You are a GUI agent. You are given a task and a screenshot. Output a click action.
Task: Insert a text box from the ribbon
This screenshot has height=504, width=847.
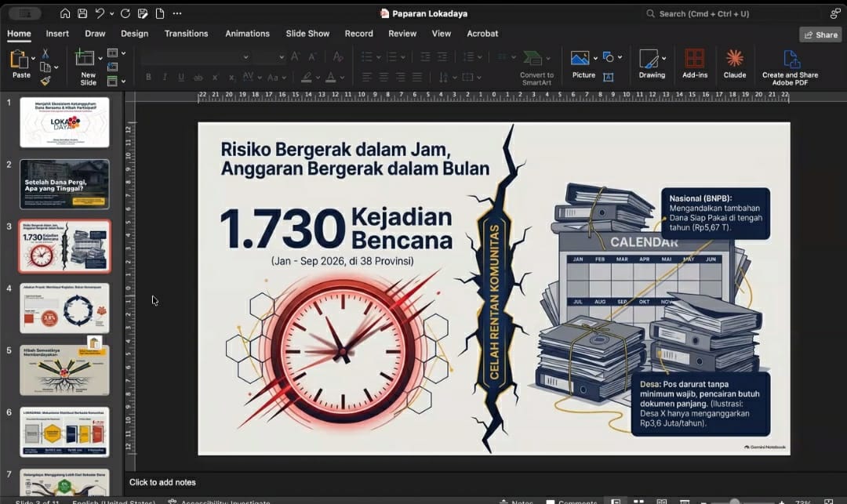pyautogui.click(x=609, y=77)
